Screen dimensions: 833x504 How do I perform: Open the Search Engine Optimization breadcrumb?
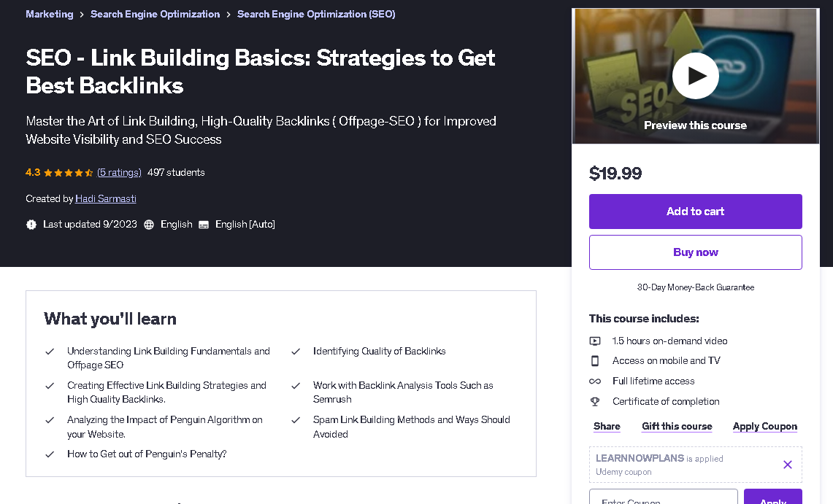point(155,15)
